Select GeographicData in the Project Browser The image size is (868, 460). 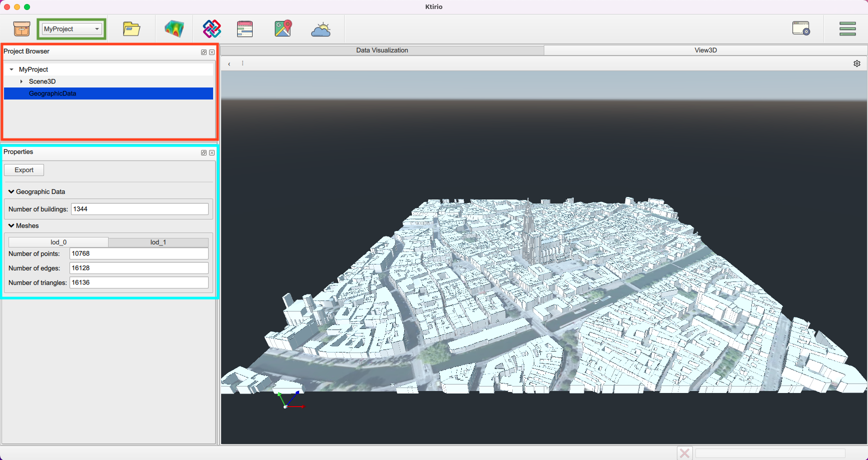point(53,93)
